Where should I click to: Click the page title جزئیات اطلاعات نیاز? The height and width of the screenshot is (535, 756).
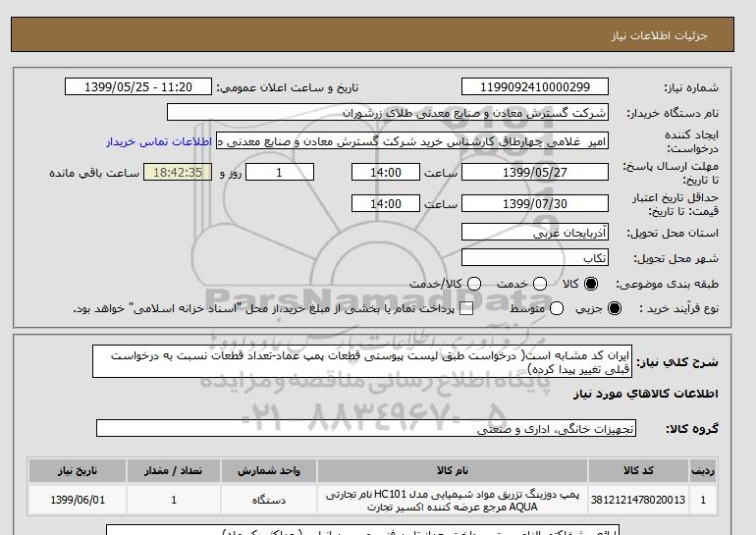(x=659, y=35)
